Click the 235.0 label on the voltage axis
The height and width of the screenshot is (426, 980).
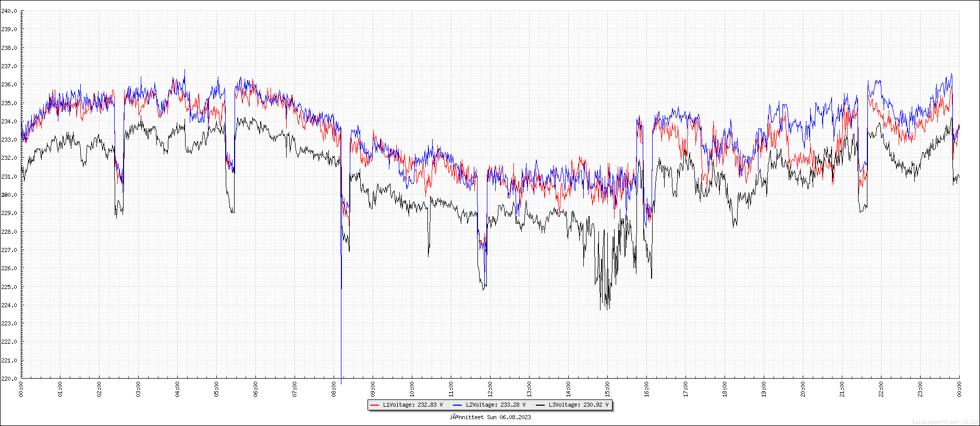(x=9, y=103)
